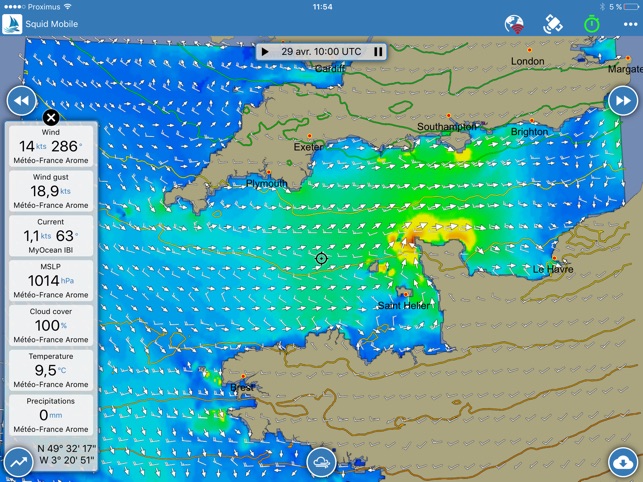Tap the N 49° 32' 17" coordinates text
Image resolution: width=643 pixels, height=482 pixels.
pyautogui.click(x=66, y=448)
